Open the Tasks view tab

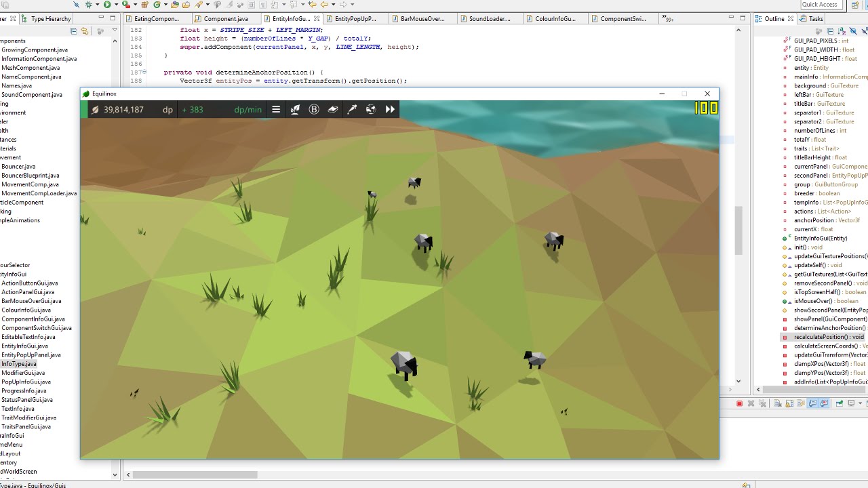click(x=810, y=18)
